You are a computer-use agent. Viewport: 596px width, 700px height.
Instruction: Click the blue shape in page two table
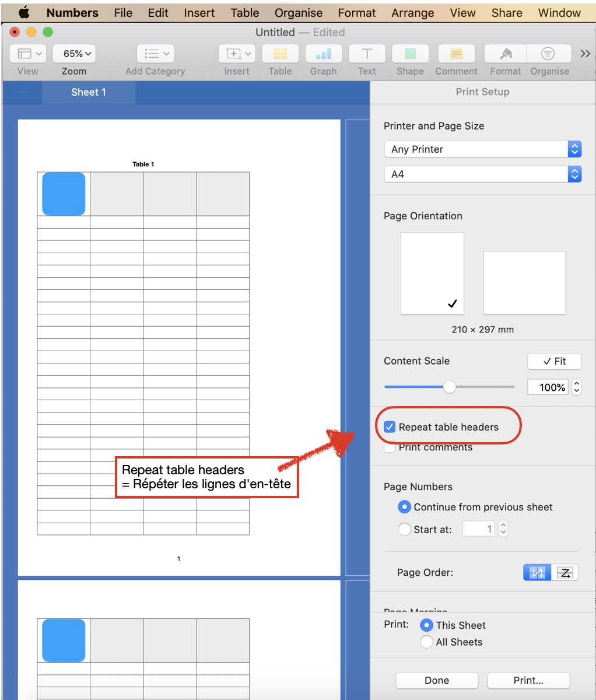point(64,640)
